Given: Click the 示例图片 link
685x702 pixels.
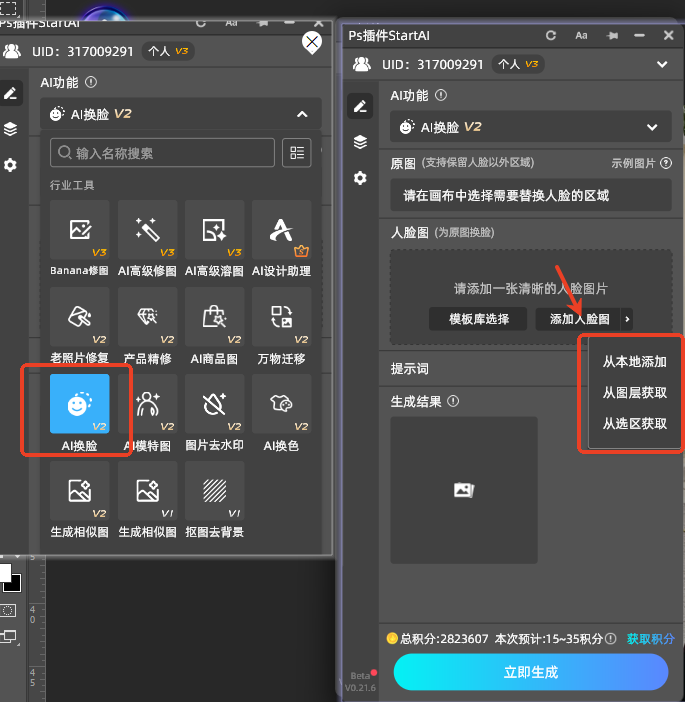Looking at the screenshot, I should [633, 163].
